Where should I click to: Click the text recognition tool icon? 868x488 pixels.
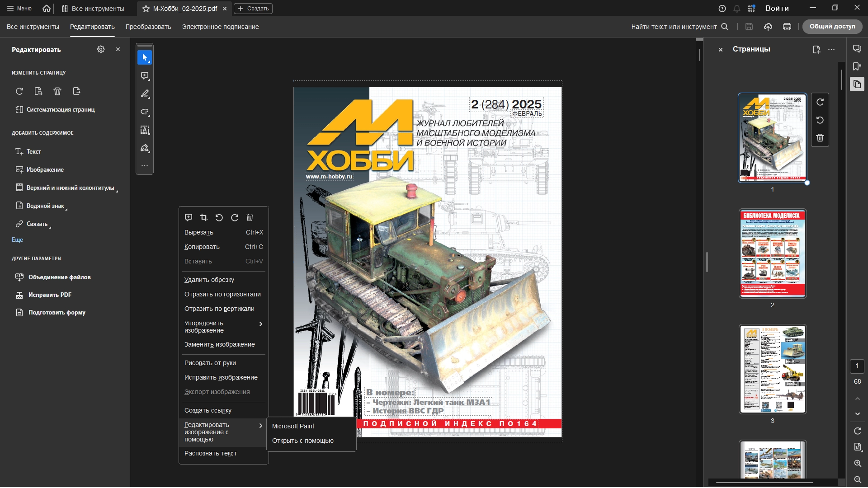point(145,130)
